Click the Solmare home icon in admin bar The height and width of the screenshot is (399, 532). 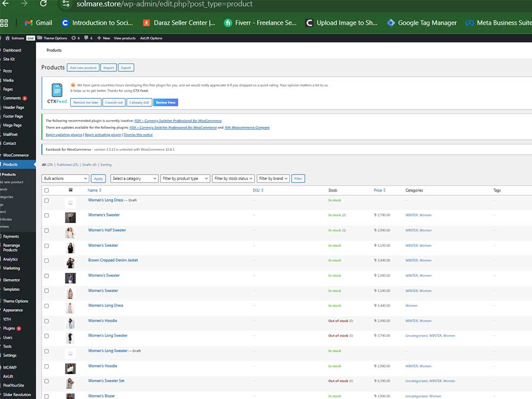(x=7, y=38)
